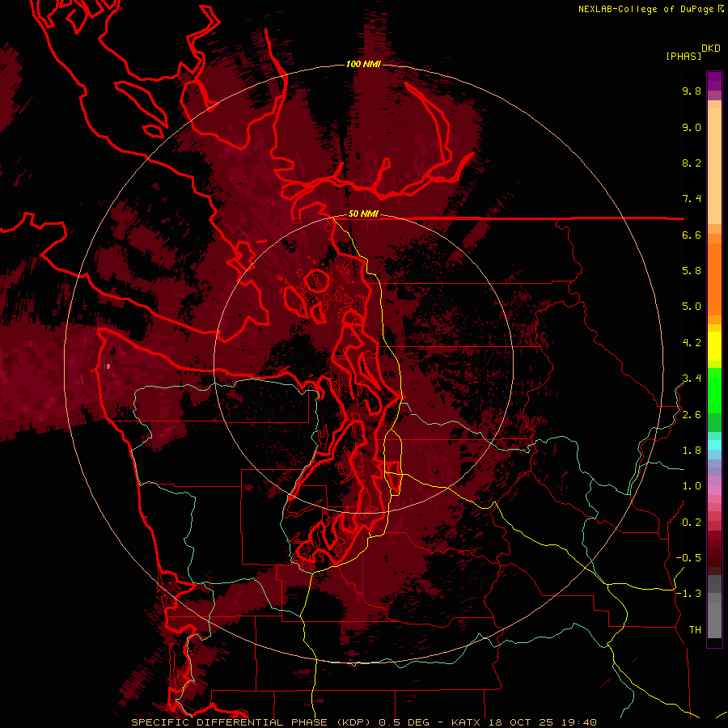Click the 9.0 value on the color scale
Screen dimensions: 728x728
tap(692, 128)
